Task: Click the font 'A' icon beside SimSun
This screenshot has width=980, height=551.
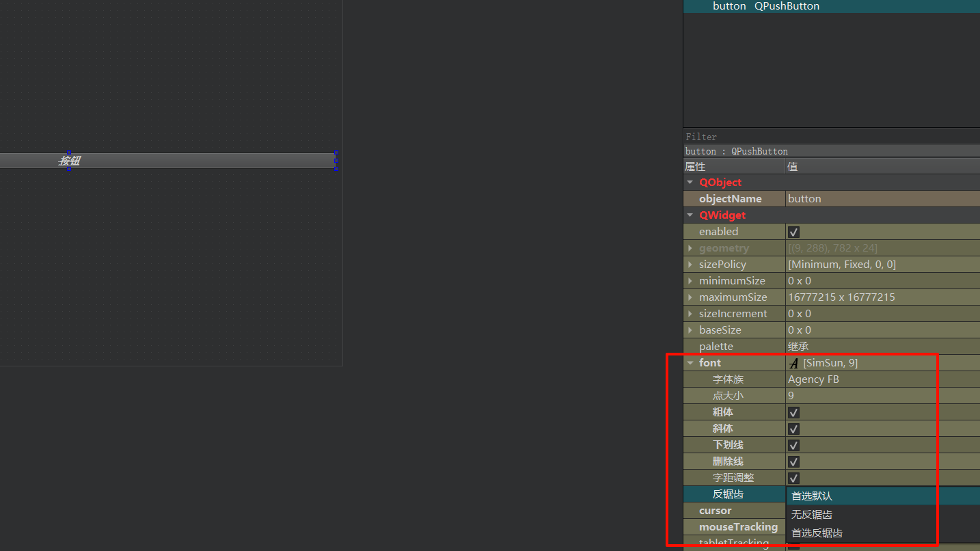Action: click(793, 363)
